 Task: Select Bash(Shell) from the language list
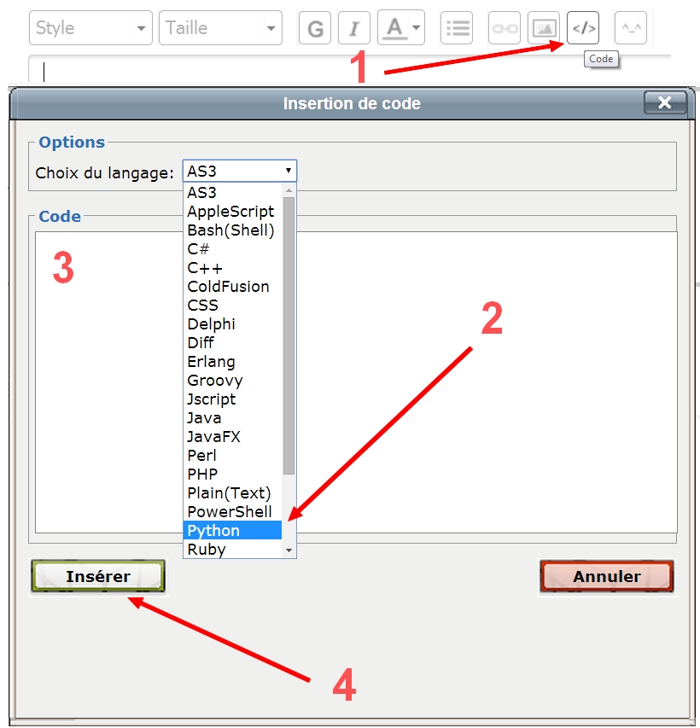coord(227,230)
